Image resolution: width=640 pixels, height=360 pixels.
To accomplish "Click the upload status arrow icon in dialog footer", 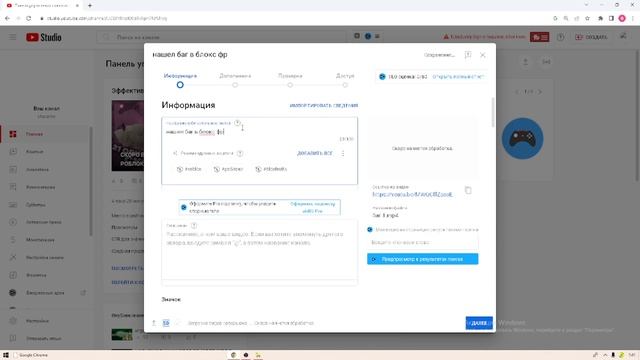I will 154,323.
